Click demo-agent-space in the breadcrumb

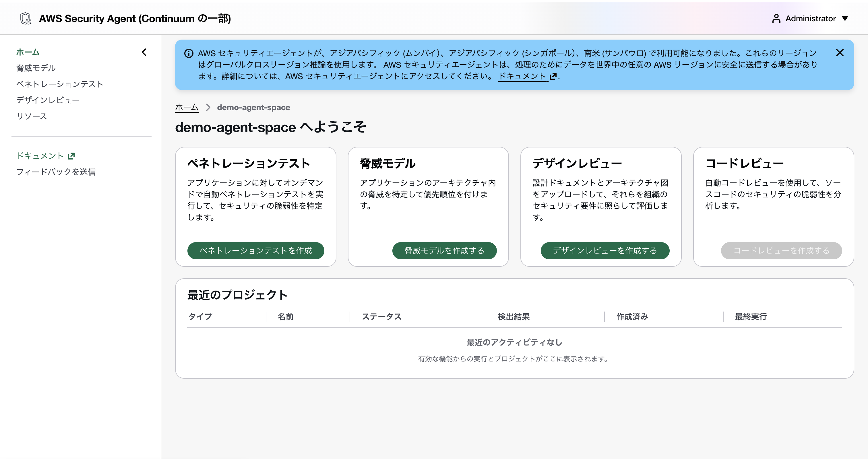pyautogui.click(x=253, y=107)
